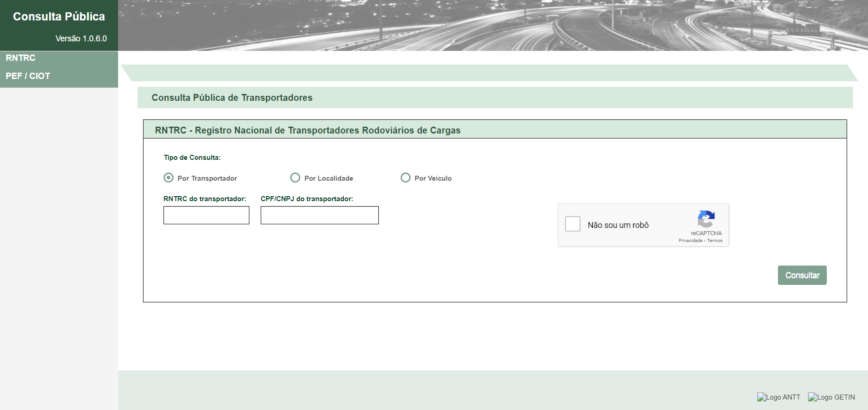Screen dimensions: 868x410
Task: Open the RNTRC sidebar menu item
Action: click(x=20, y=58)
